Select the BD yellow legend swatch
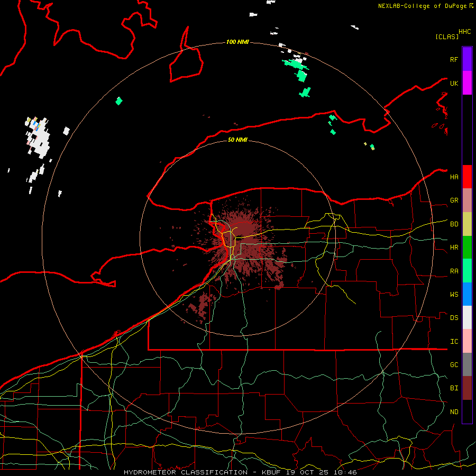This screenshot has width=476, height=476. click(x=467, y=224)
